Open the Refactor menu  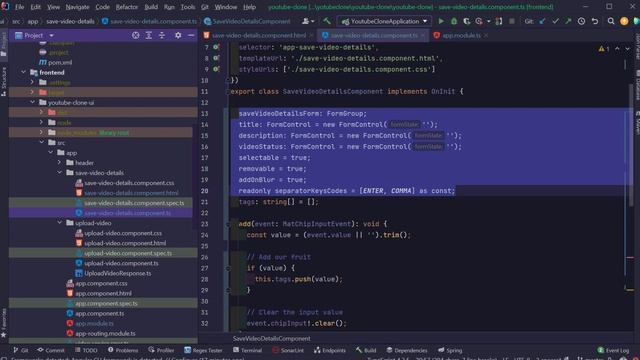pos(127,7)
